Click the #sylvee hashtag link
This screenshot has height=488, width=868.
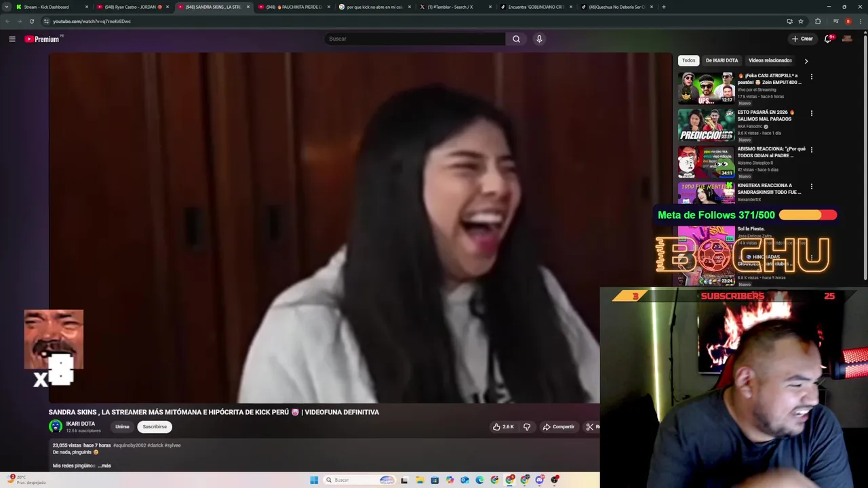(173, 445)
